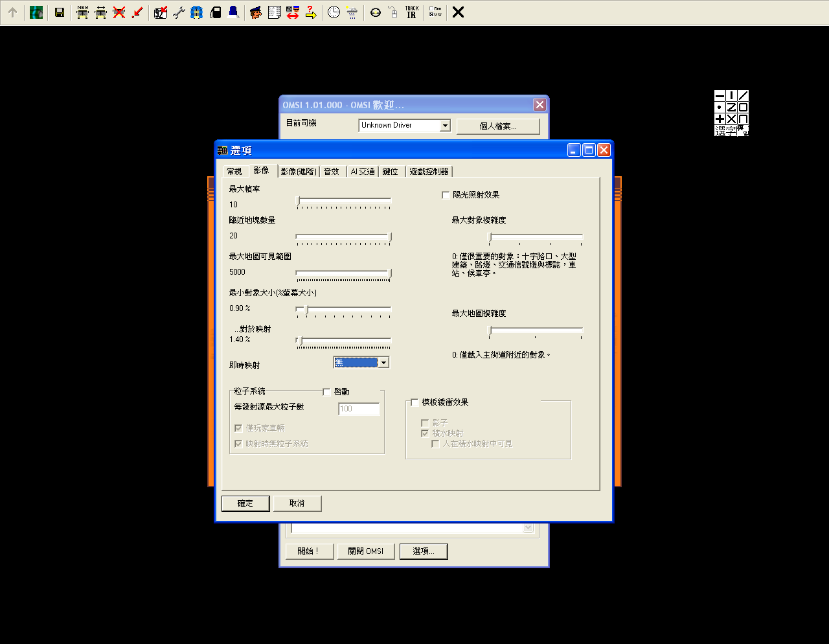829x644 pixels.
Task: Open the AI 交通 tab
Action: tap(363, 172)
